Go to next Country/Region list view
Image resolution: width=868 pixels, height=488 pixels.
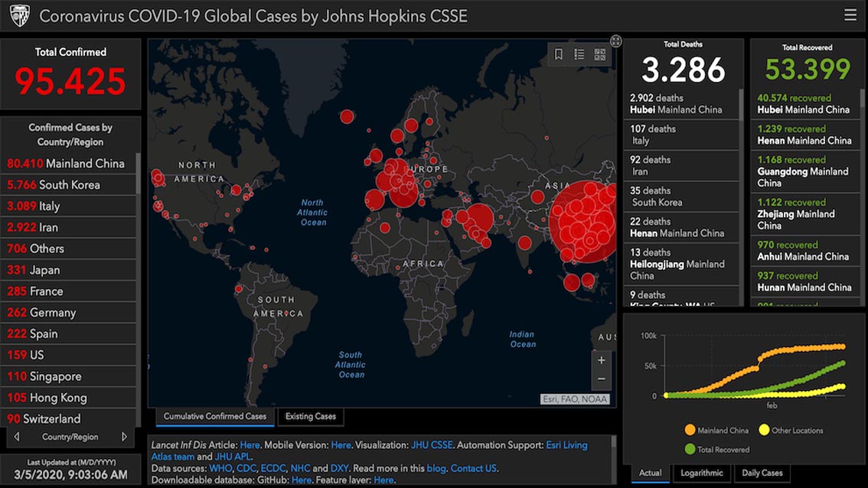coord(124,437)
